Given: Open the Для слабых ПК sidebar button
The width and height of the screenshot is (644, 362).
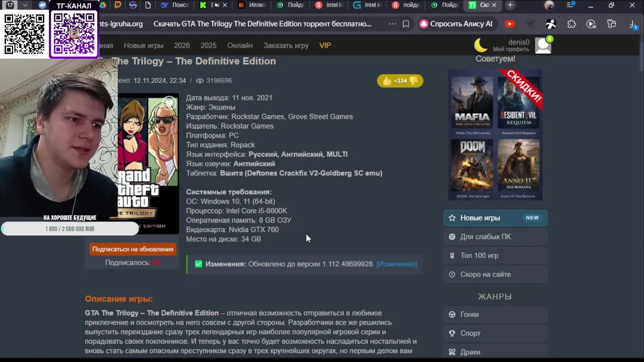Looking at the screenshot, I should coord(495,237).
